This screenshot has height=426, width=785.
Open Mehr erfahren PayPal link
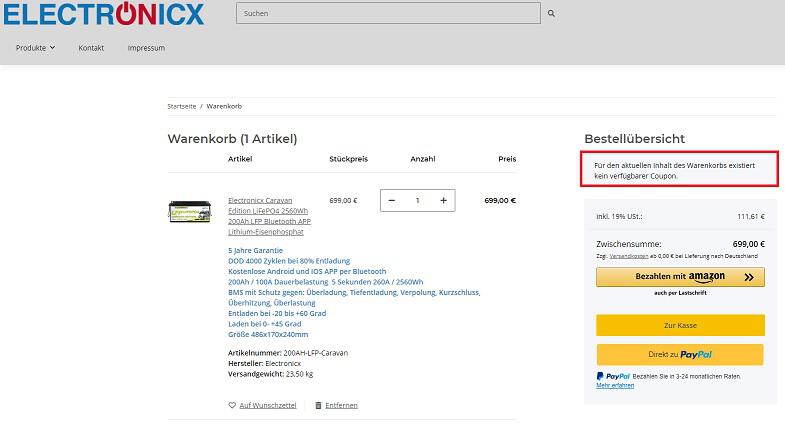[x=615, y=385]
